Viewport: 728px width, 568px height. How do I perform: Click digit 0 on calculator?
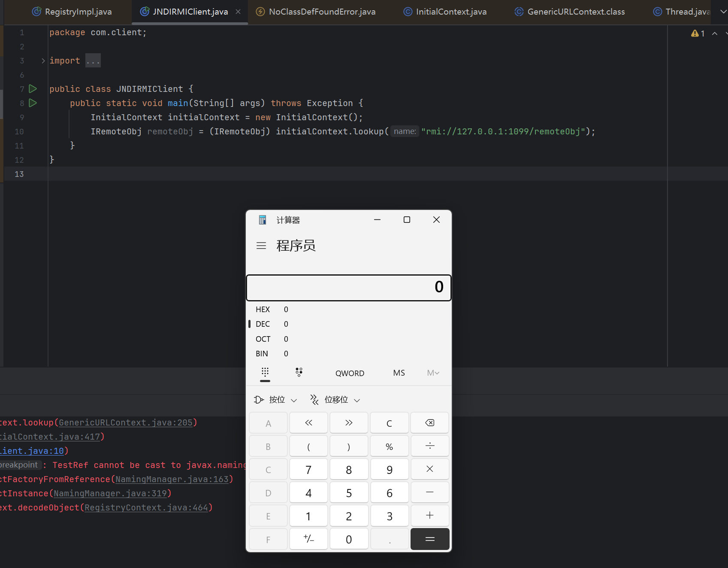(x=349, y=539)
